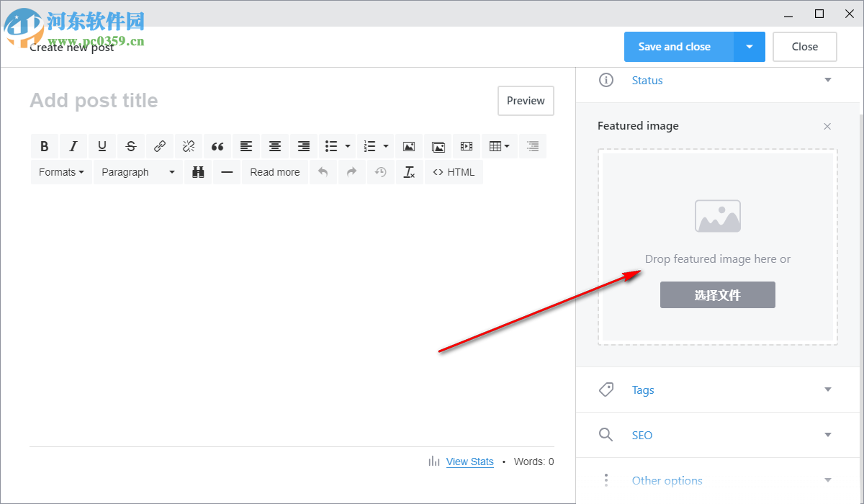Insert an image into the post
This screenshot has width=864, height=504.
coord(409,146)
